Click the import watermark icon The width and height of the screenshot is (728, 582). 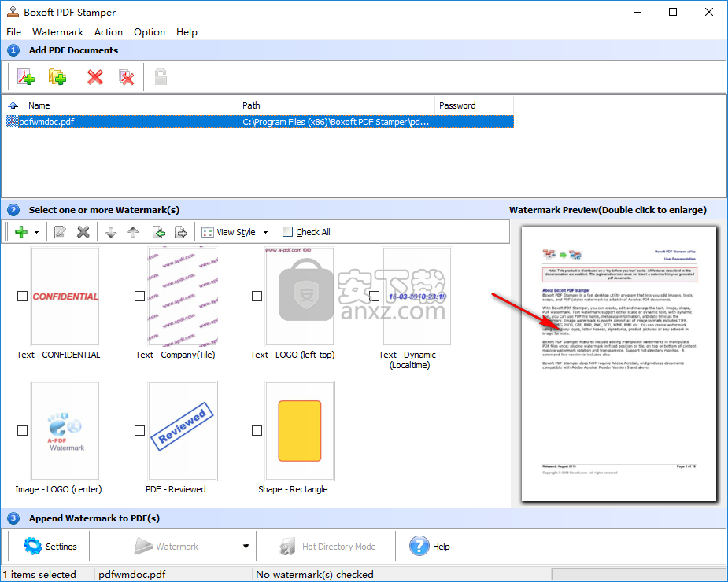coord(159,232)
